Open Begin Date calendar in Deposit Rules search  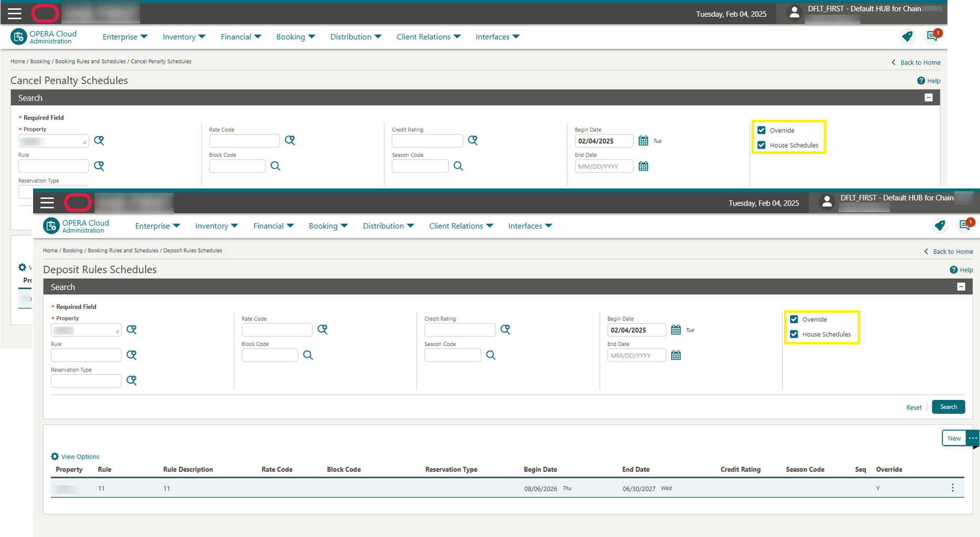676,330
